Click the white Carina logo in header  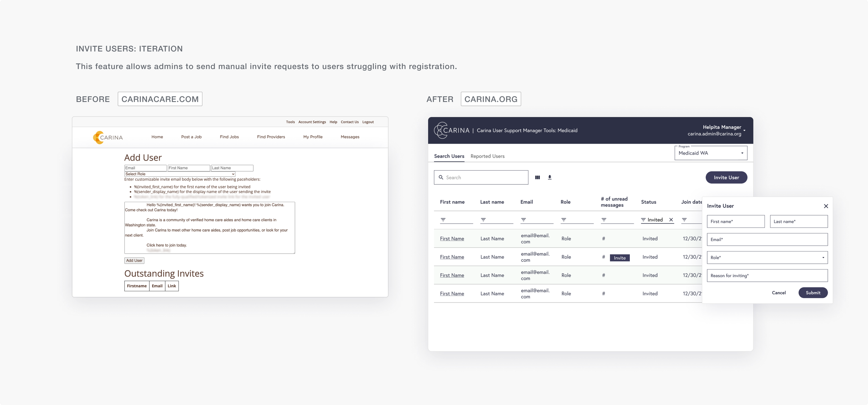click(451, 131)
